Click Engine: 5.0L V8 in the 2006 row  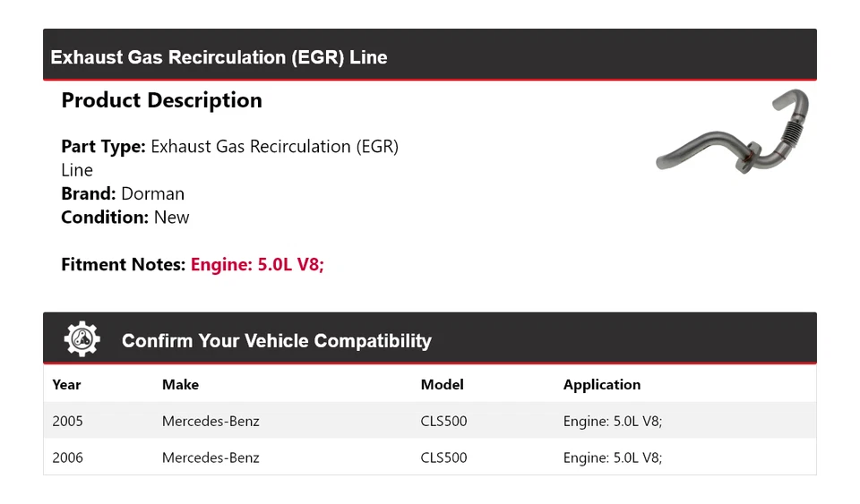coord(612,457)
